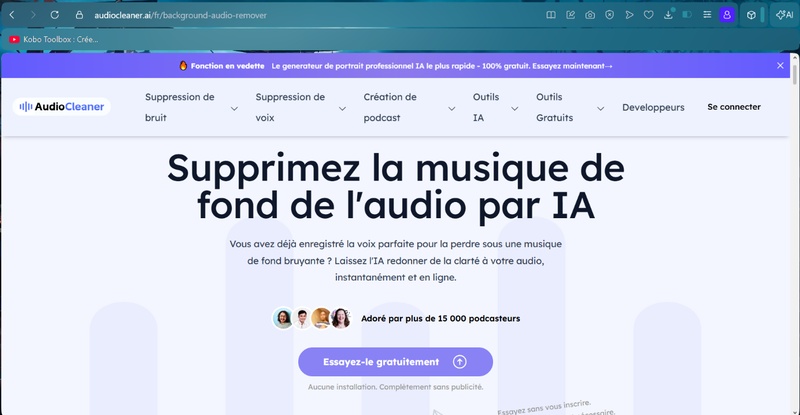
Task: Go to Developpeurs page
Action: [653, 107]
